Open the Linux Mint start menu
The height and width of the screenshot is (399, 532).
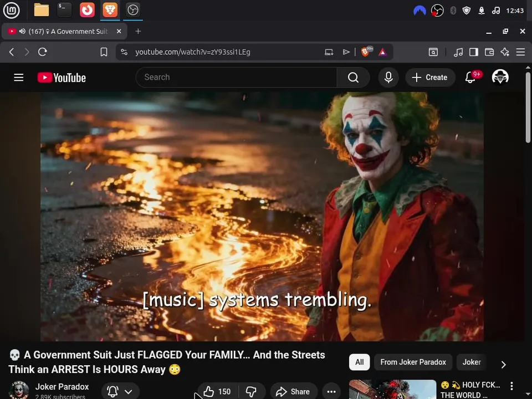(11, 10)
